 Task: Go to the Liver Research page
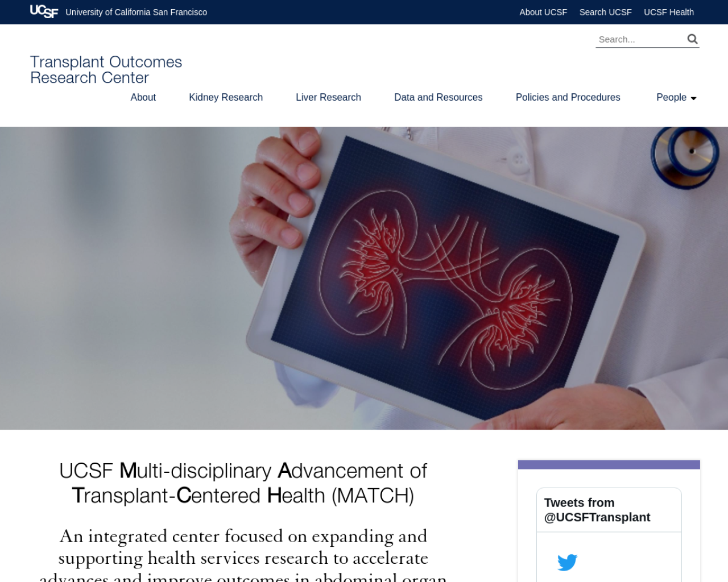pos(328,97)
